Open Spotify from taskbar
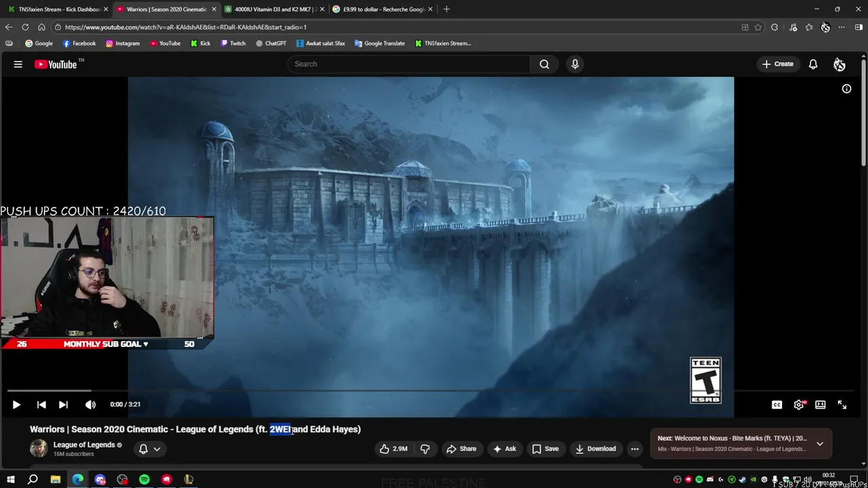The image size is (868, 488). tap(144, 479)
